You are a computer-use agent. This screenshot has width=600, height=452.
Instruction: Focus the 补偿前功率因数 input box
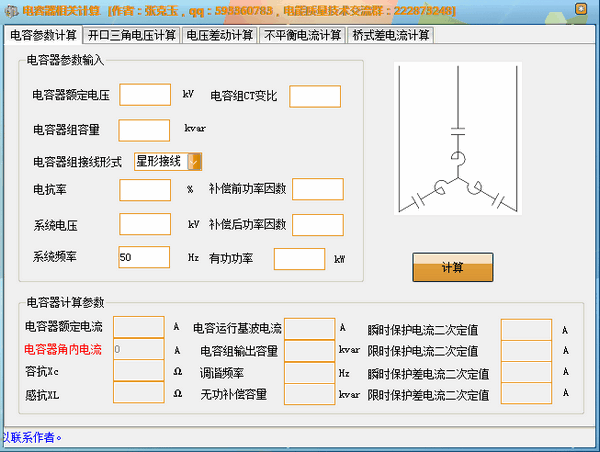318,189
